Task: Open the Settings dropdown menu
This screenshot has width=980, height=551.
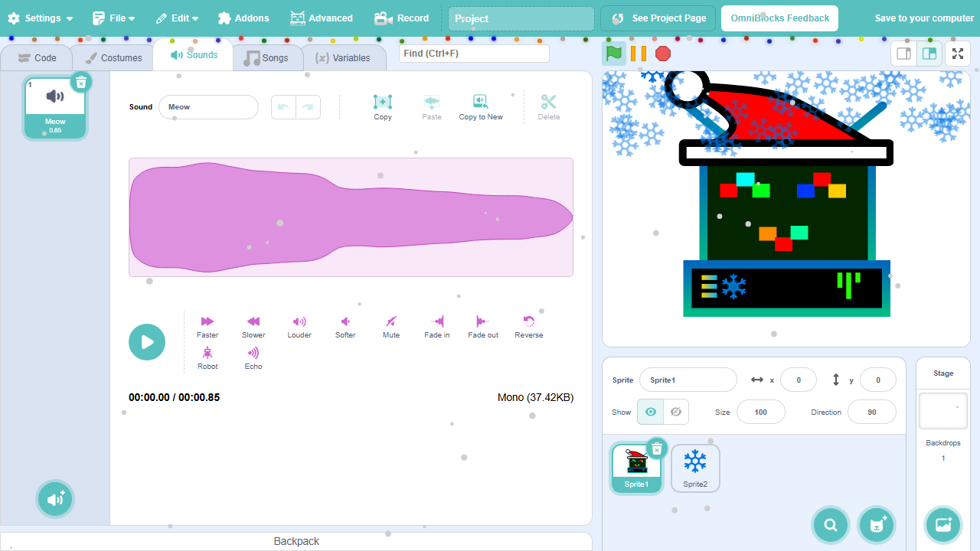Action: click(41, 18)
